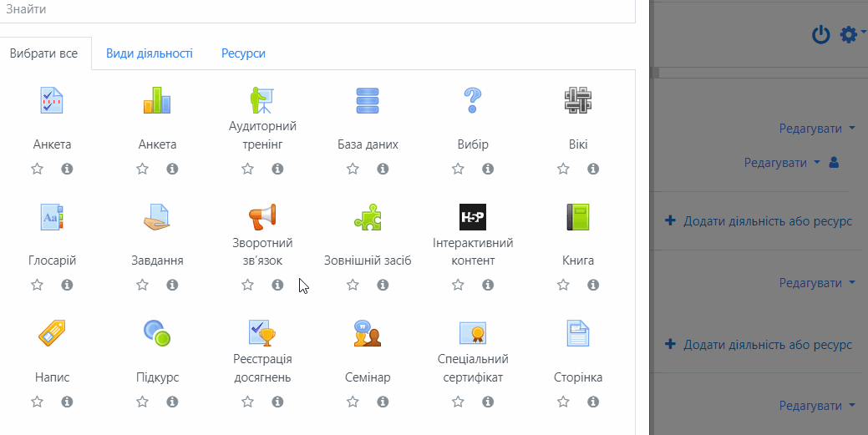The height and width of the screenshot is (435, 868).
Task: Show info for Аудиторний тренінг
Action: [x=277, y=169]
